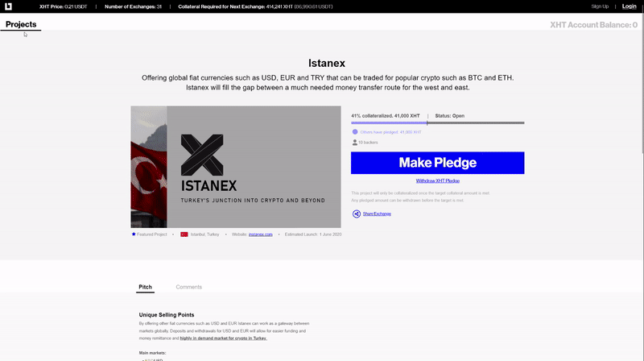Click Unique Selling Points heading
This screenshot has height=361, width=644.
click(167, 315)
